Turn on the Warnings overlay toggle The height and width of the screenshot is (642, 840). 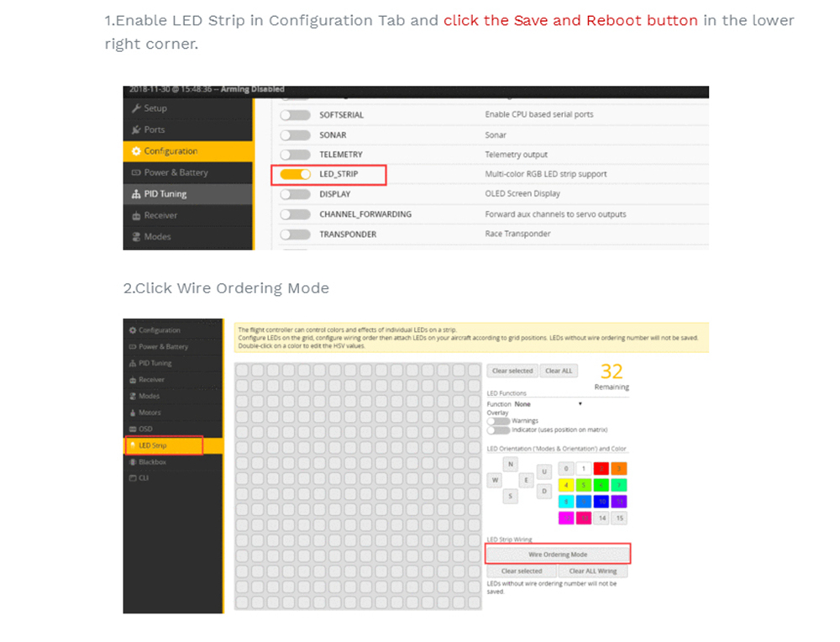498,421
